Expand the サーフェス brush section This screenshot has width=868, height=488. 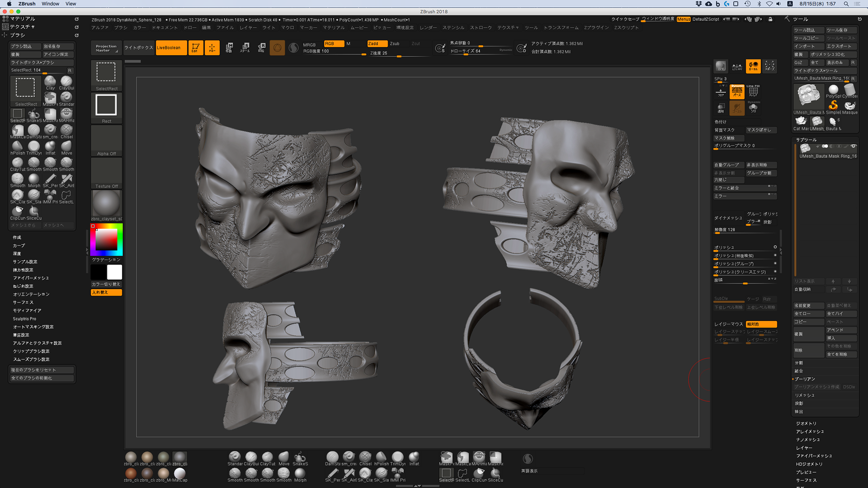pyautogui.click(x=23, y=302)
